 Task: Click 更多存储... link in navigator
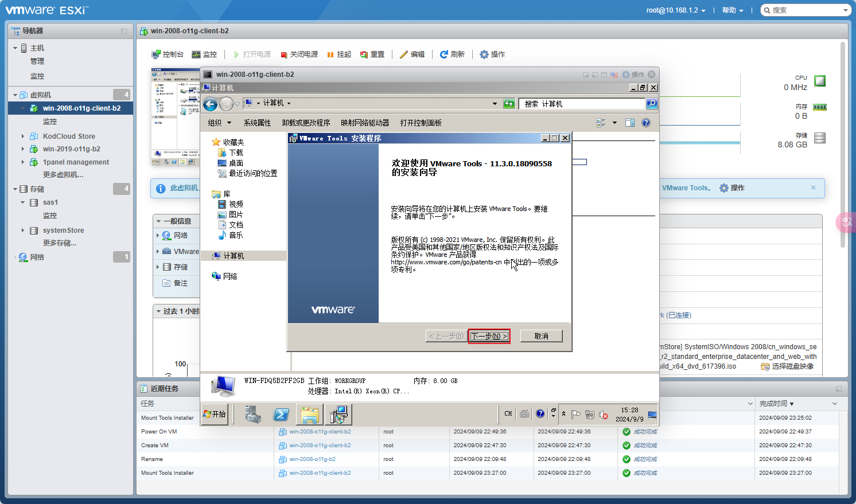[x=60, y=243]
